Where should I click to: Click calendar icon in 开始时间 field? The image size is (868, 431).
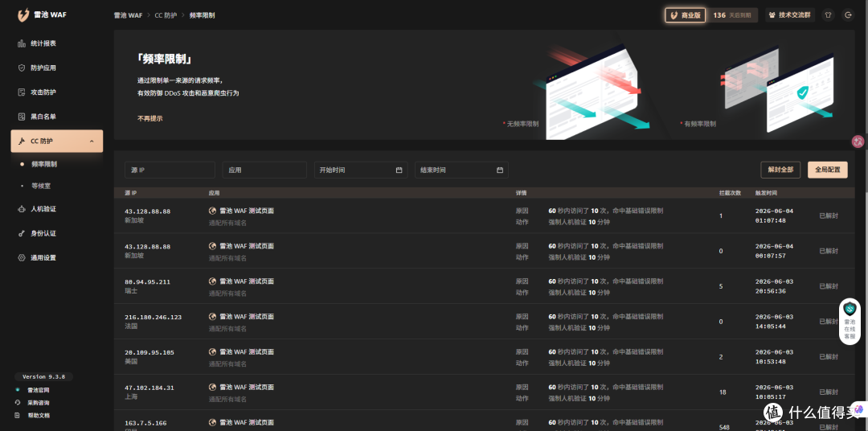(399, 170)
